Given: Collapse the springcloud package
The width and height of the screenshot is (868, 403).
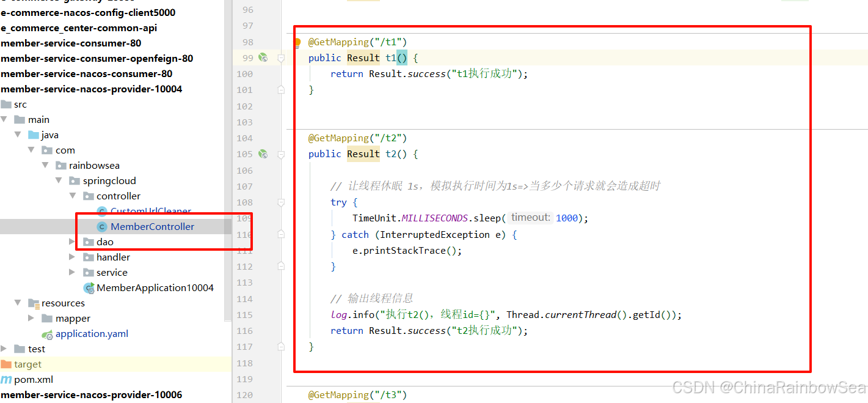Looking at the screenshot, I should [59, 180].
